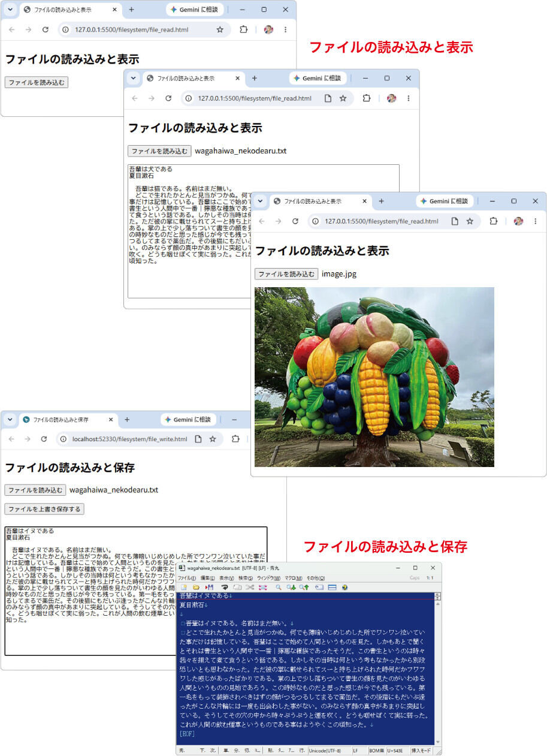Open tab search chevron in the window with no file loaded
Screen dimensions: 547x756
pyautogui.click(x=10, y=10)
